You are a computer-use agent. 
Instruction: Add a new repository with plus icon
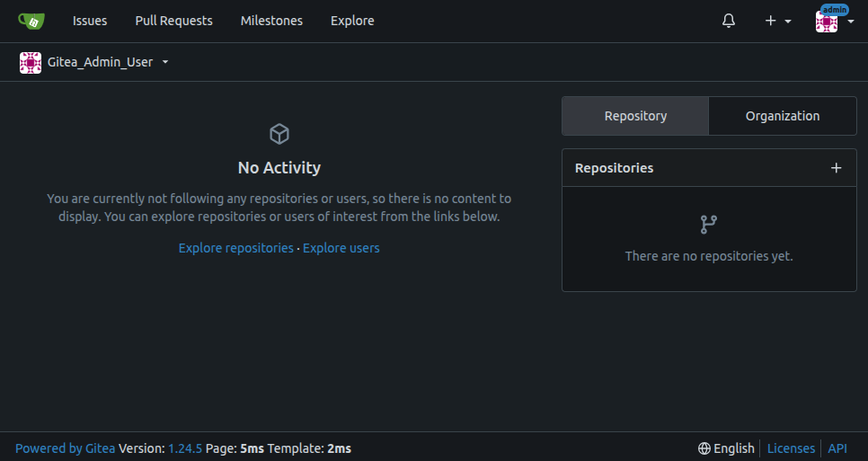pyautogui.click(x=836, y=168)
